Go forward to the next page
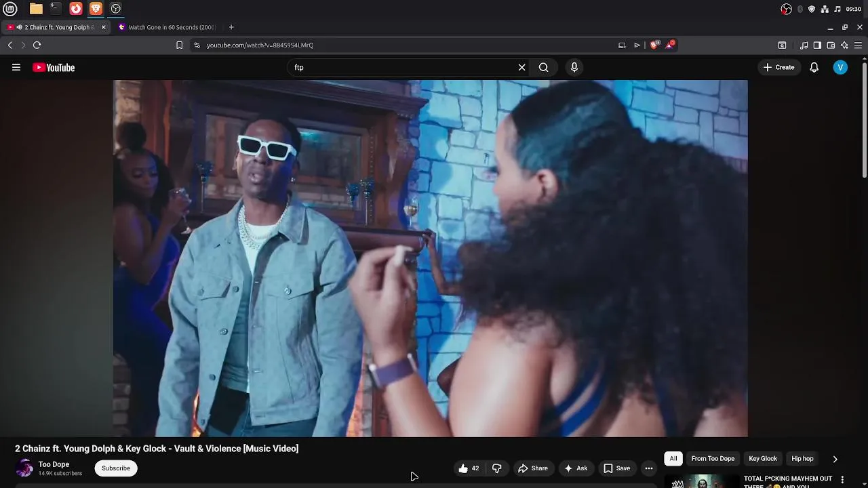868x488 pixels. pyautogui.click(x=23, y=45)
